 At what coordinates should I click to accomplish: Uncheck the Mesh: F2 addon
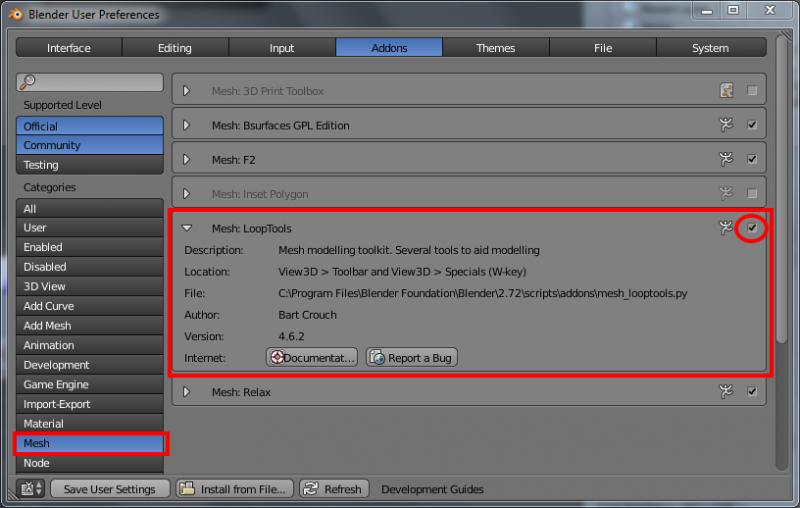(752, 159)
